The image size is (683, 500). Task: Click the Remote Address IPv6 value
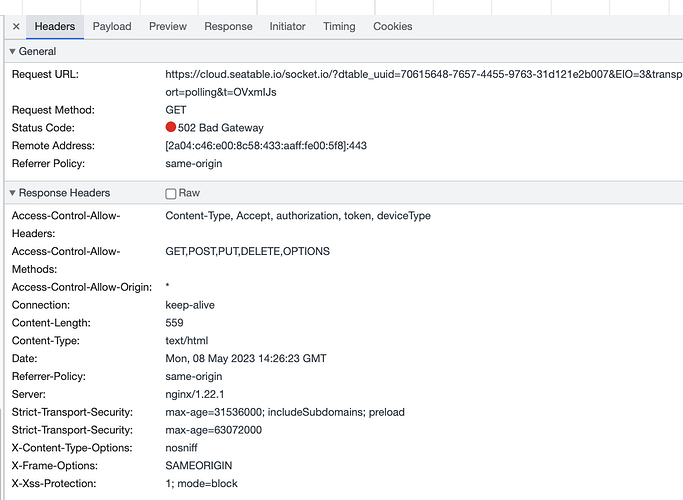coord(266,145)
